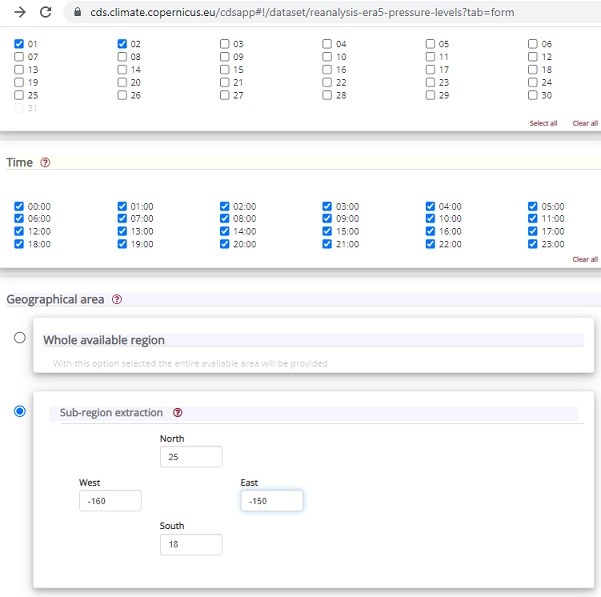601x597 pixels.
Task: Click Clear all under Time section
Action: coord(585,259)
